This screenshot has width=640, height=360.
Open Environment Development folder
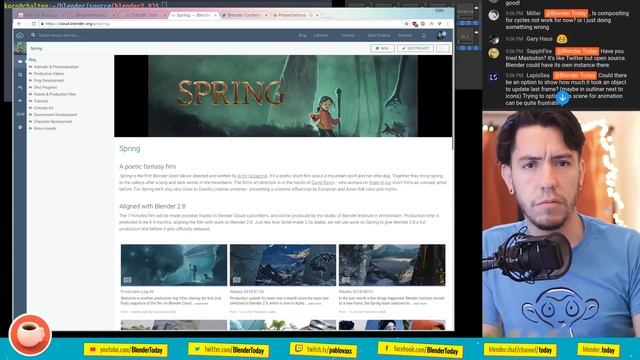pos(55,115)
